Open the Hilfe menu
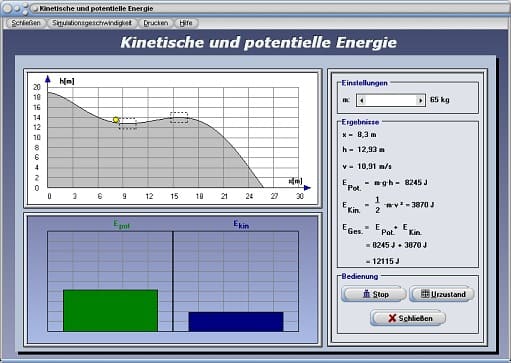The image size is (511, 363). pos(186,23)
